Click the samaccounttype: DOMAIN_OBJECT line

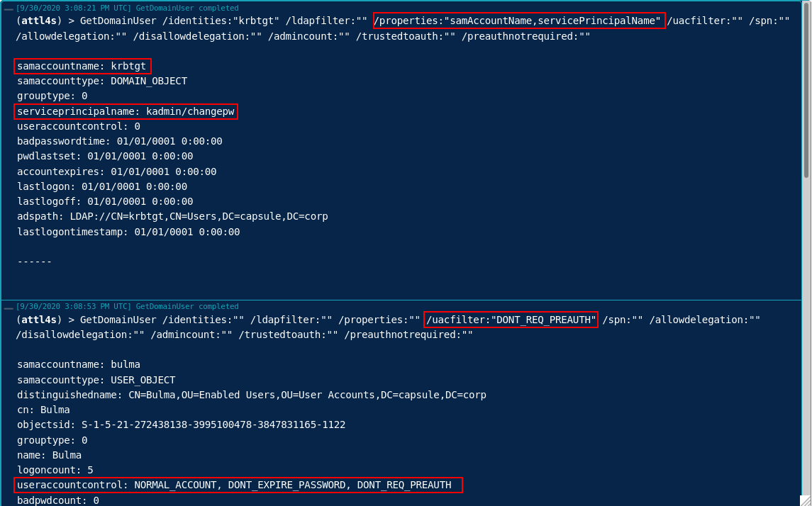pyautogui.click(x=102, y=81)
